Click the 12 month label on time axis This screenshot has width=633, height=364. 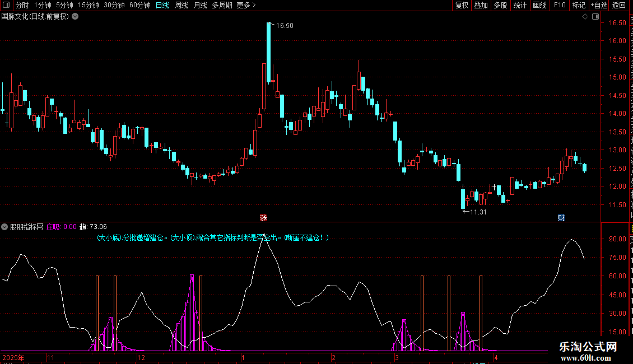point(141,357)
